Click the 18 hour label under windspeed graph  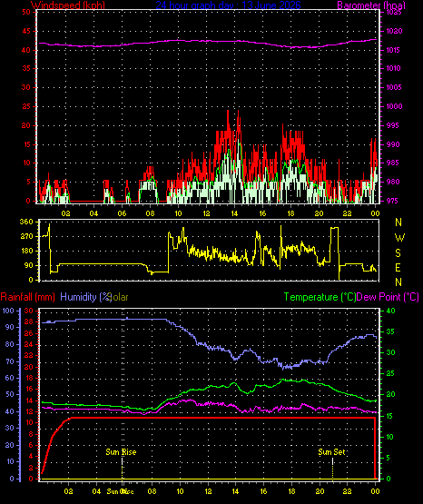tap(290, 213)
